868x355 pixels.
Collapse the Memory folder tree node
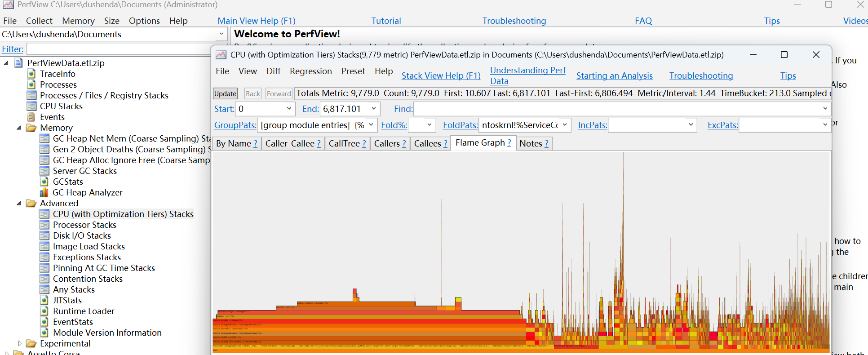click(19, 128)
